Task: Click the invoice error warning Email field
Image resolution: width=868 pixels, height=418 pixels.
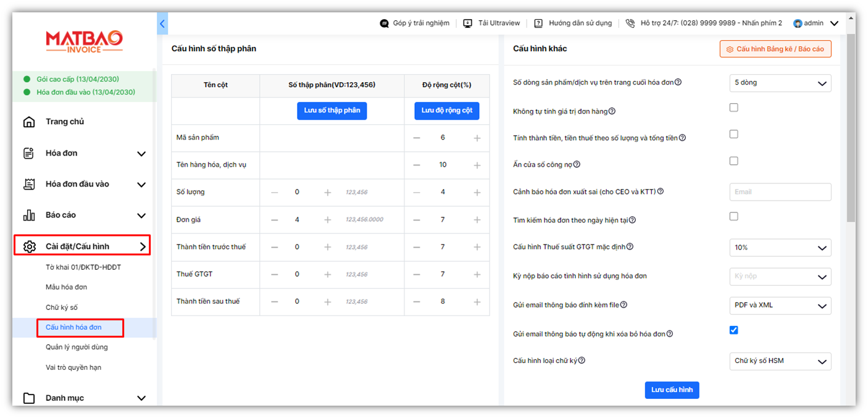Action: point(780,192)
